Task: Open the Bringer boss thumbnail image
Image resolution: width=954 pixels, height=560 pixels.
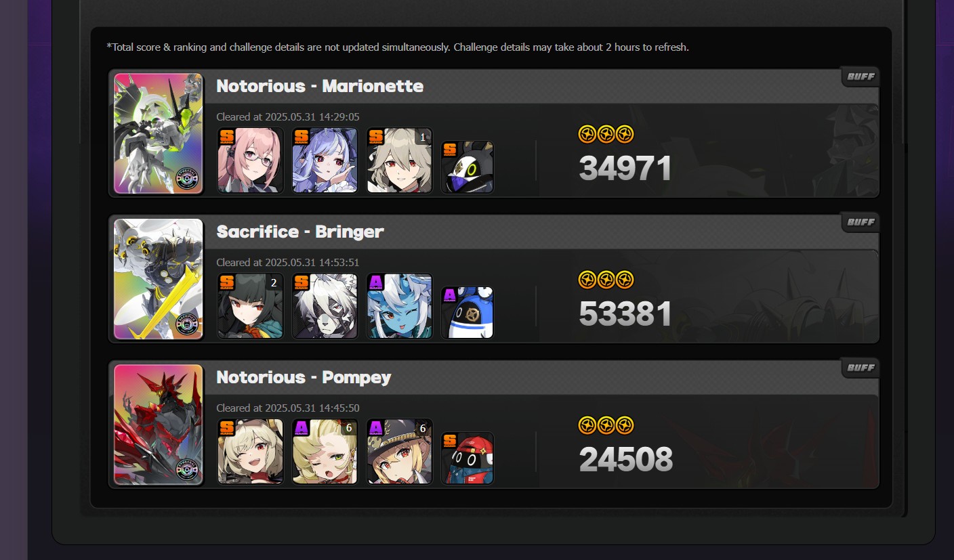Action: click(x=159, y=279)
